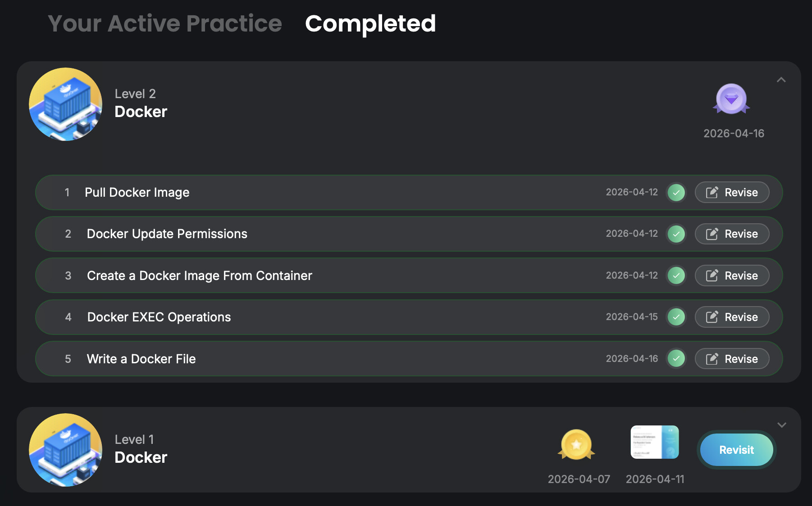Click the Level 1 Docker container icon
The height and width of the screenshot is (506, 812).
click(66, 450)
